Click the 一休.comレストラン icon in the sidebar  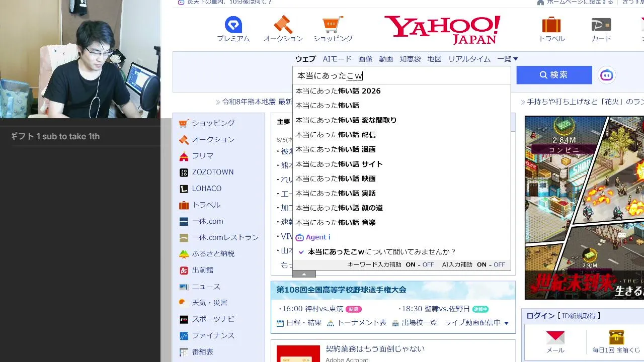(184, 238)
